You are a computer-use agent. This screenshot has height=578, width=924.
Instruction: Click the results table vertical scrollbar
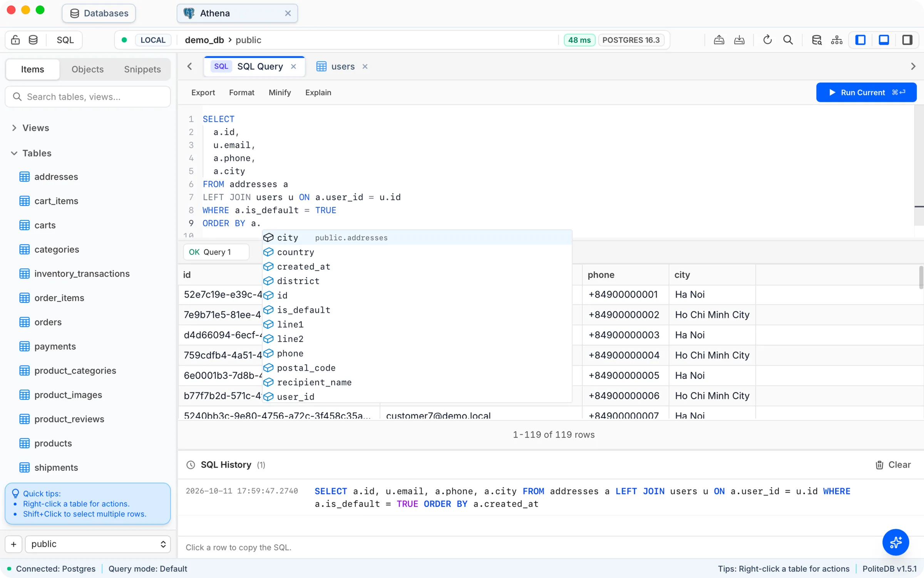[x=921, y=277]
